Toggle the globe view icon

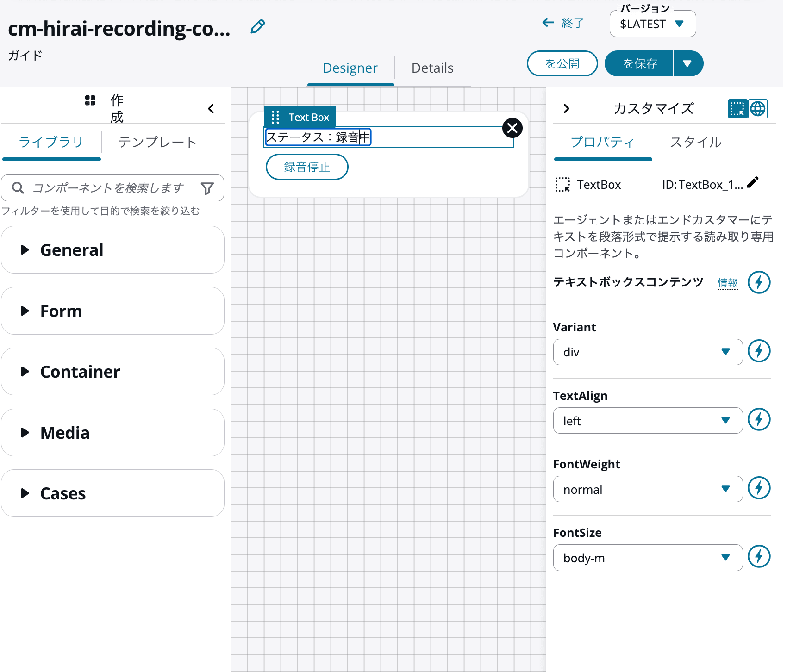pos(758,109)
